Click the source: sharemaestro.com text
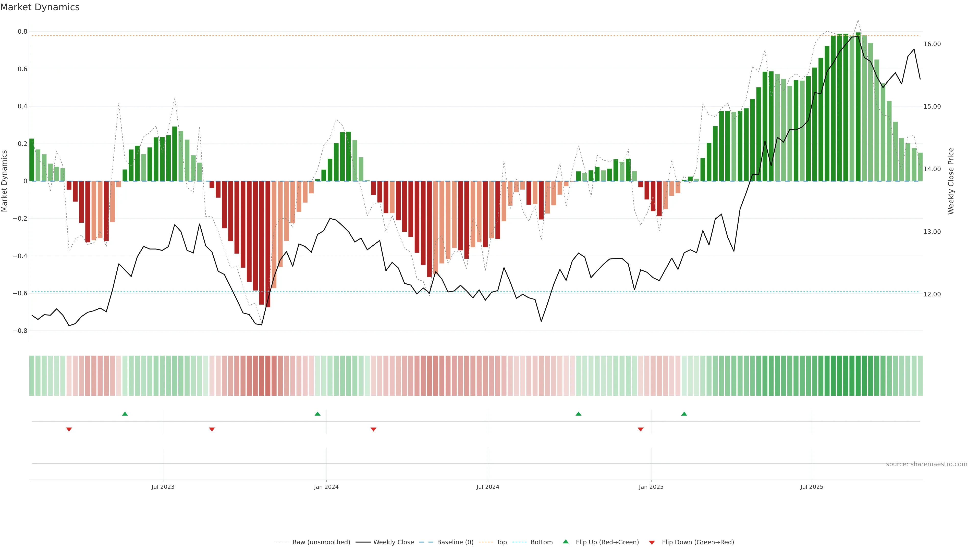980x551 pixels. (926, 464)
